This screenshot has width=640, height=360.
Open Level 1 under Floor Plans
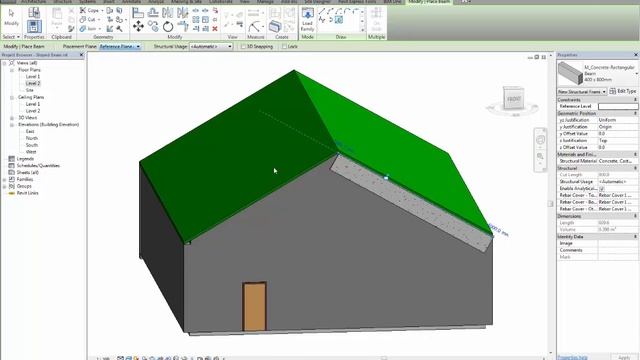pos(33,76)
